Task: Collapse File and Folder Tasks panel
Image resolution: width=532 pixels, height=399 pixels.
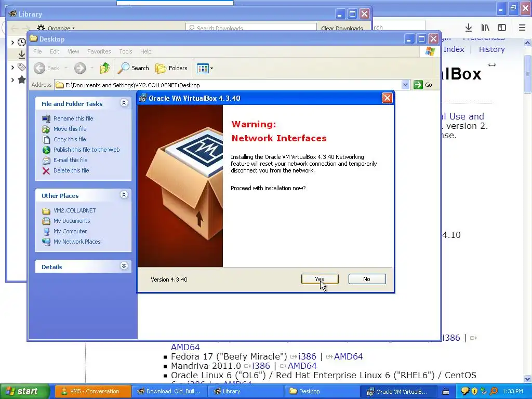Action: (x=124, y=103)
